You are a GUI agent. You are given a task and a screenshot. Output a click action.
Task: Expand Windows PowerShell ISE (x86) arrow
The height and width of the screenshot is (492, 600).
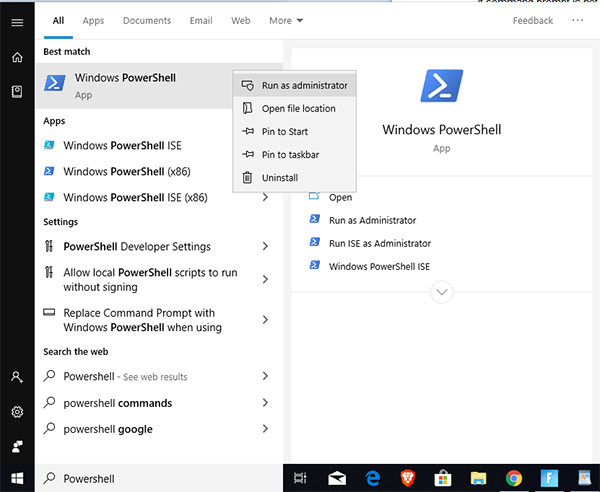click(265, 197)
